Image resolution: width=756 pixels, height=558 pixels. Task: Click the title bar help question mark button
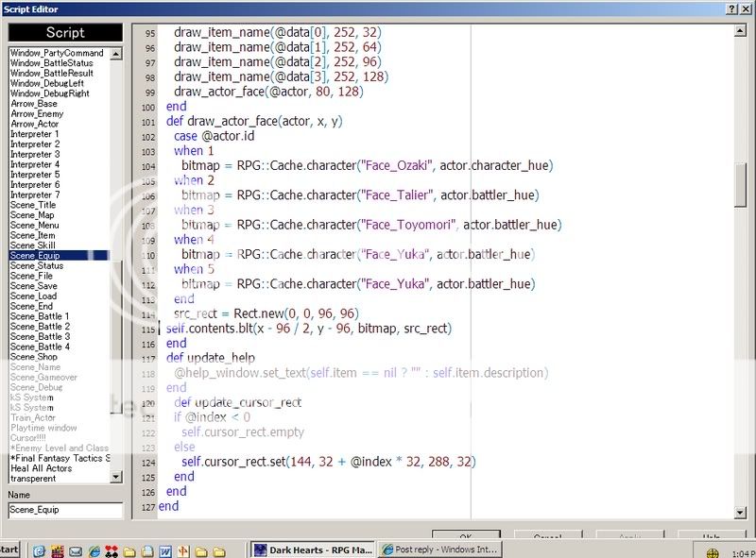coord(733,8)
